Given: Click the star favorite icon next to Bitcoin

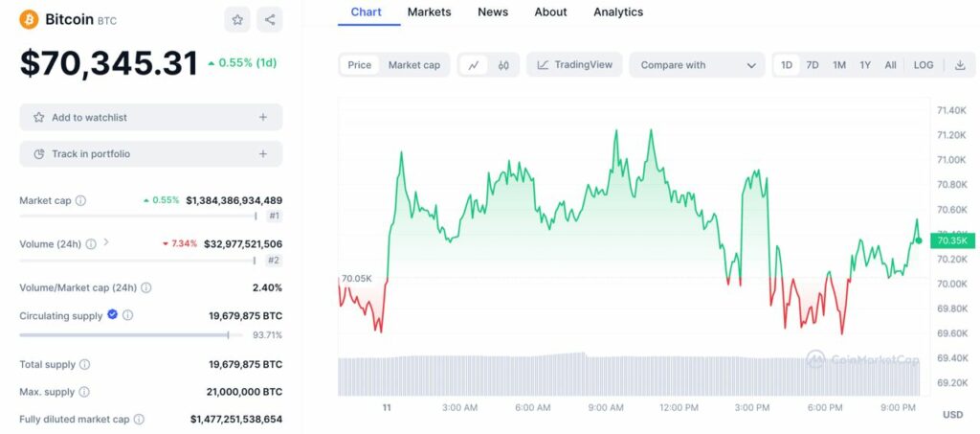Looking at the screenshot, I should 237,19.
